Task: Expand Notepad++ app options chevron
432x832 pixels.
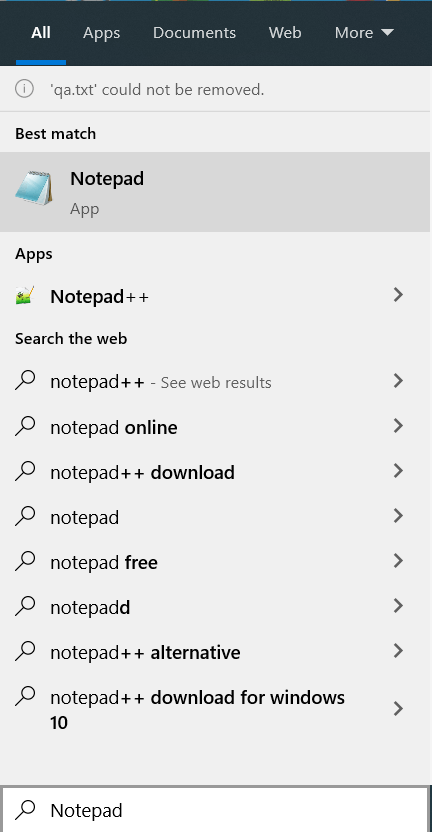Action: click(x=398, y=295)
